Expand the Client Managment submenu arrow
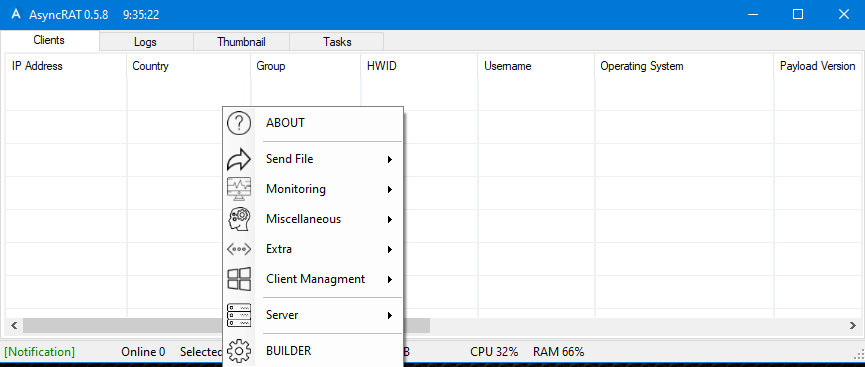This screenshot has height=367, width=865. (389, 279)
